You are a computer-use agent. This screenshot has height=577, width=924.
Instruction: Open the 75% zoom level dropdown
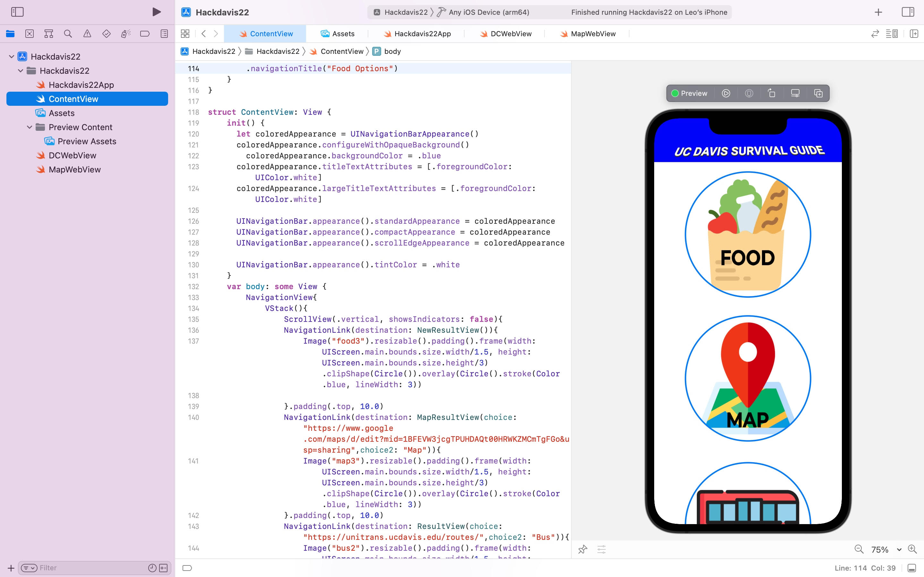(886, 549)
